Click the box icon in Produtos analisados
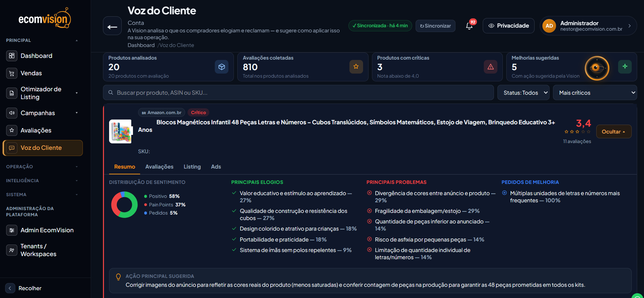This screenshot has height=298, width=644. [x=222, y=67]
